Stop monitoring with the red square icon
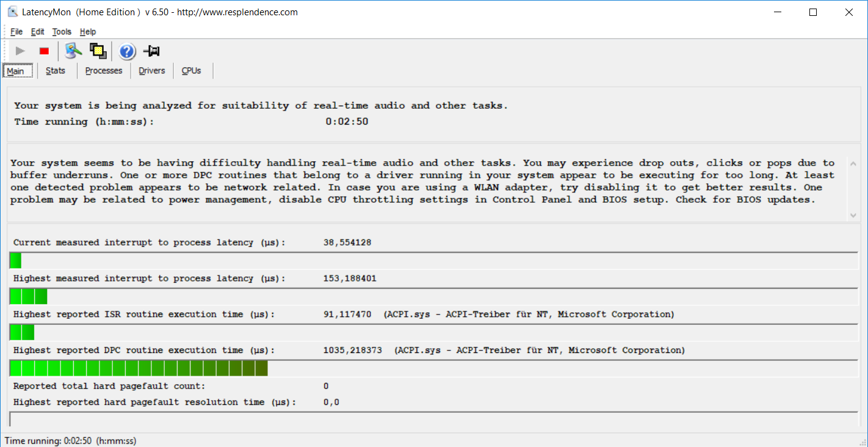Image resolution: width=868 pixels, height=447 pixels. 44,51
